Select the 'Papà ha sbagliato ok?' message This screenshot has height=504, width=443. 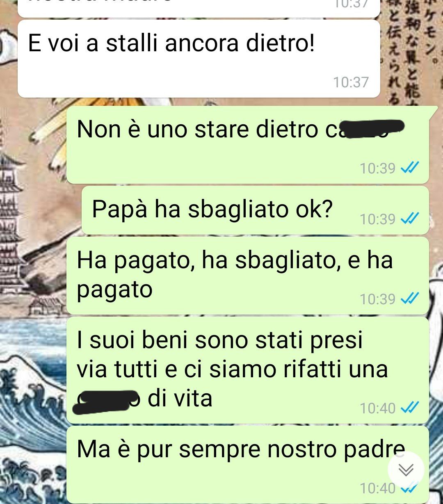click(x=255, y=210)
